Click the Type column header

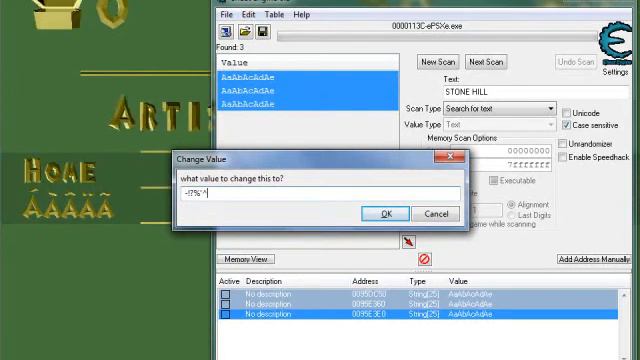(x=418, y=281)
